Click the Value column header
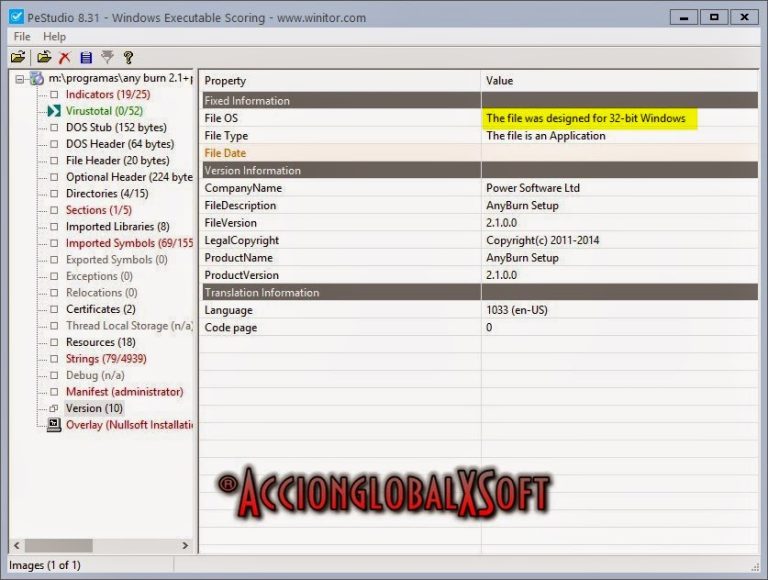 click(x=620, y=81)
